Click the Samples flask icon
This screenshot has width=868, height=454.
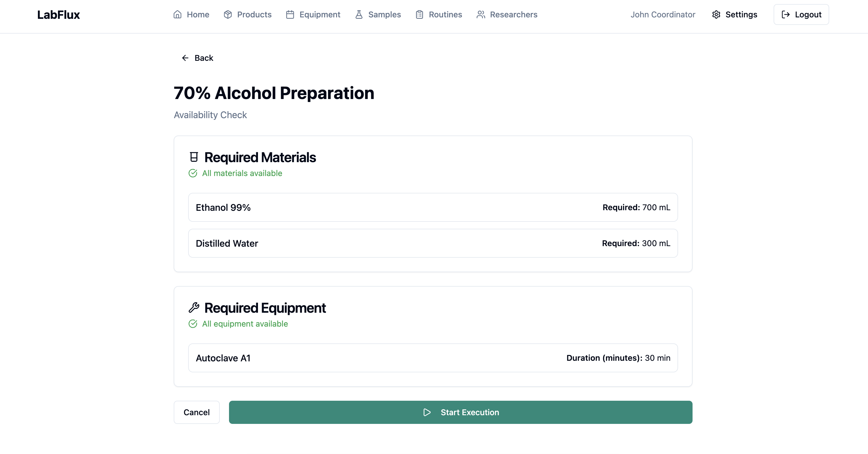[x=359, y=14]
